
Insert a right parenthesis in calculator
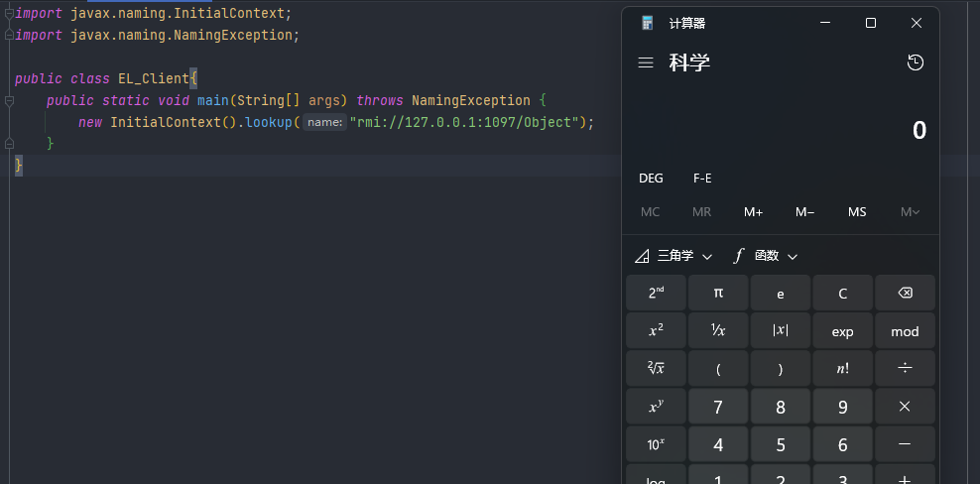click(781, 368)
